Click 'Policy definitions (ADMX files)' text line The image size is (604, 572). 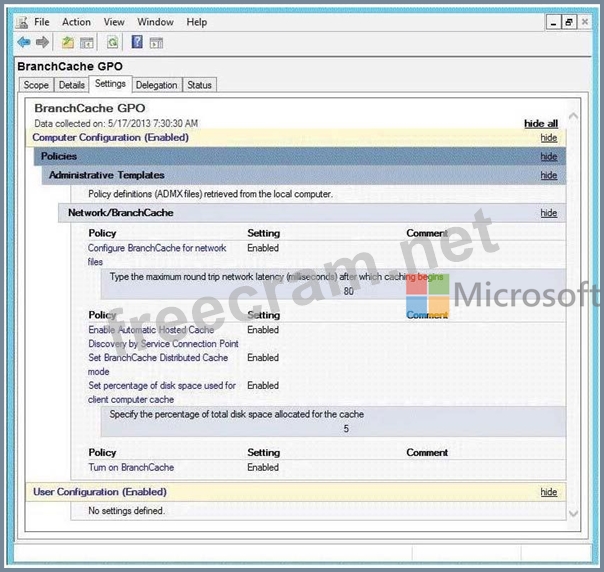pos(210,194)
